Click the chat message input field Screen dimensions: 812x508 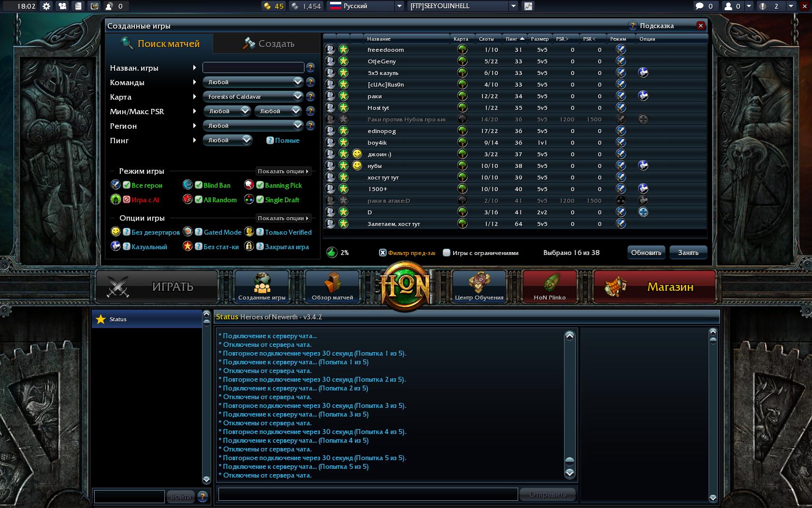point(368,494)
